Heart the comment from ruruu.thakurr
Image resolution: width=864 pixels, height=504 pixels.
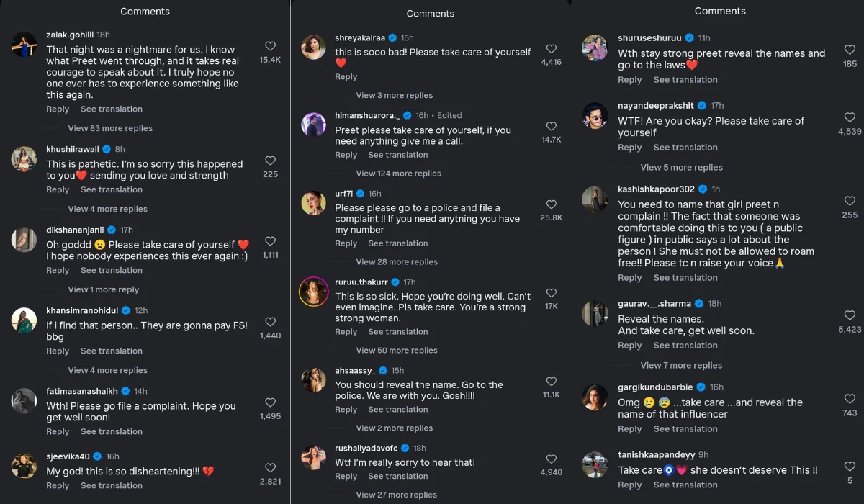tap(551, 293)
